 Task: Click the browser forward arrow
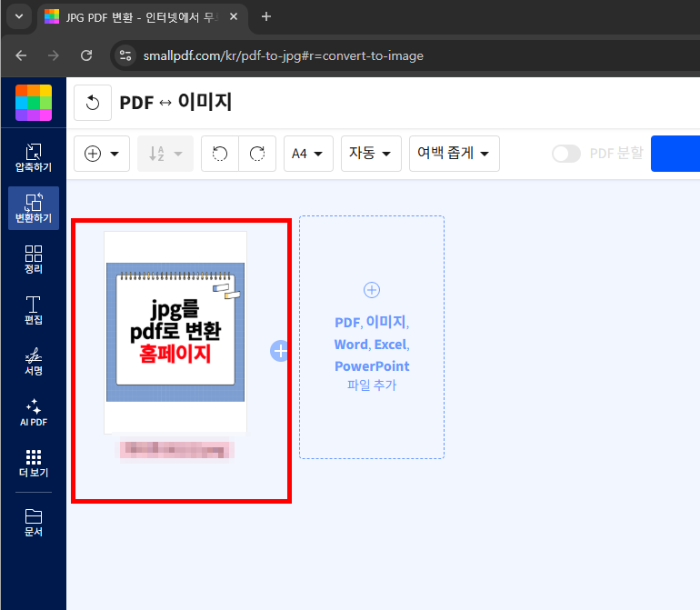click(x=53, y=55)
